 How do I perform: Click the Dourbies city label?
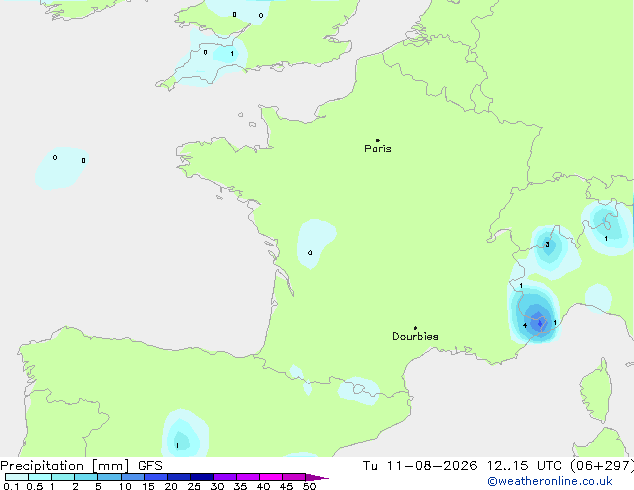pyautogui.click(x=415, y=336)
